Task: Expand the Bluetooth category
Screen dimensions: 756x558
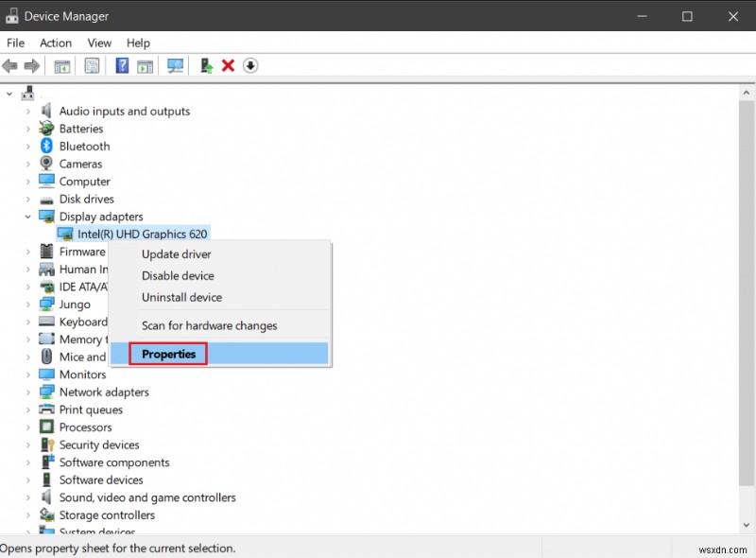Action: pos(28,147)
